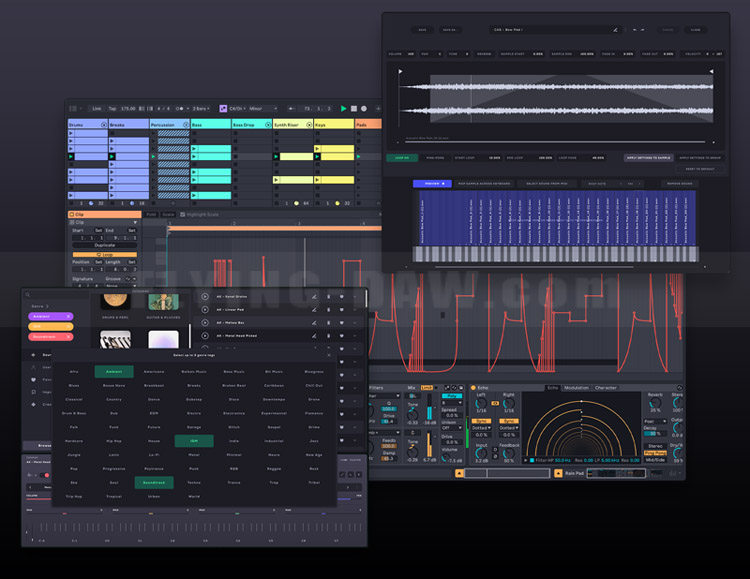Open the Minor scale dropdown
This screenshot has height=579, width=750.
(263, 109)
